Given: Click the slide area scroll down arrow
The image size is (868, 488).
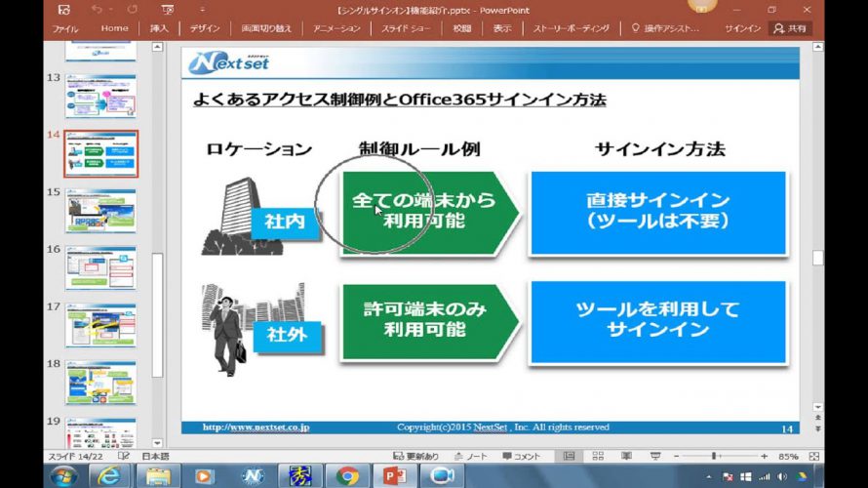Looking at the screenshot, I should coord(817,407).
